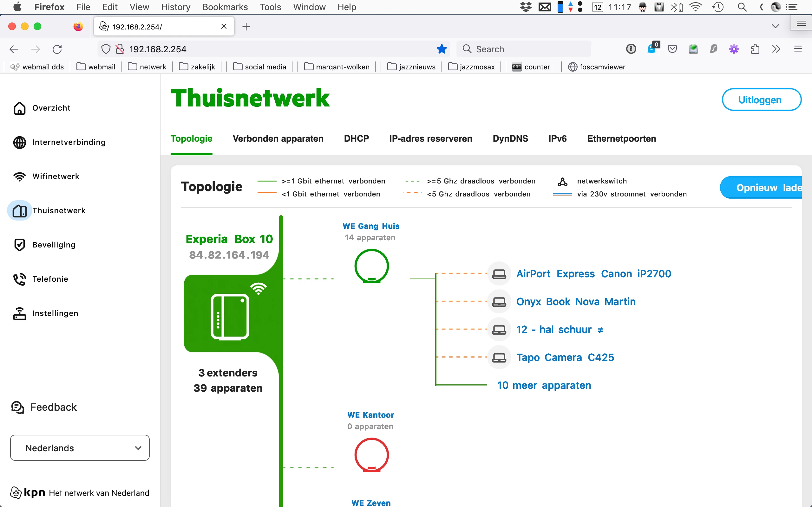Open the Nederlands language dropdown
The height and width of the screenshot is (507, 812).
click(x=80, y=448)
